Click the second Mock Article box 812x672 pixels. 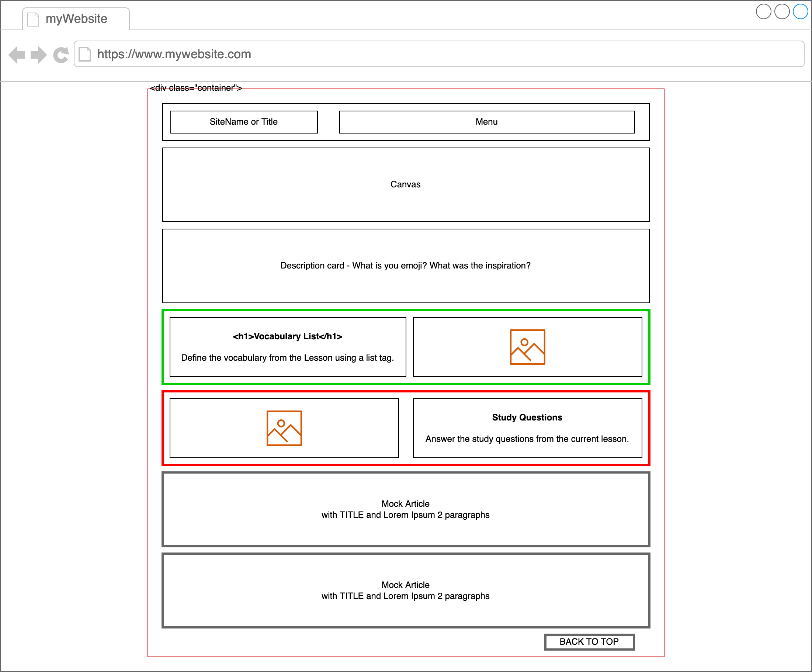[x=406, y=590]
